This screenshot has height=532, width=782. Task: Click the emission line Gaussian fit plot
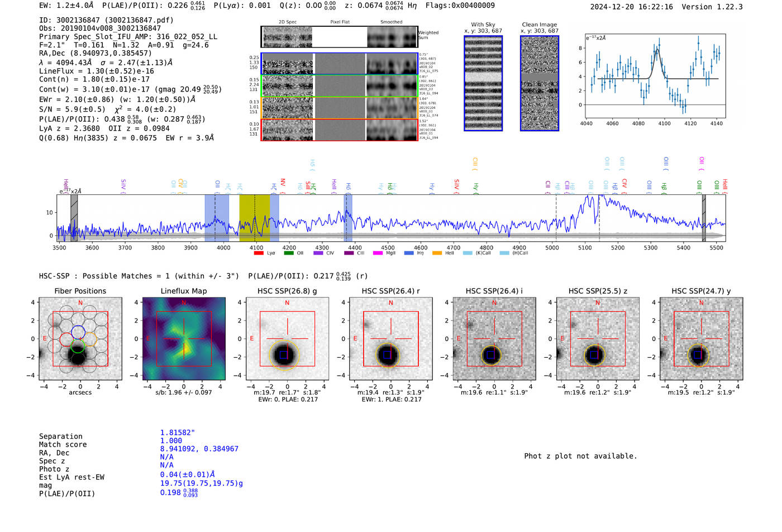655,76
